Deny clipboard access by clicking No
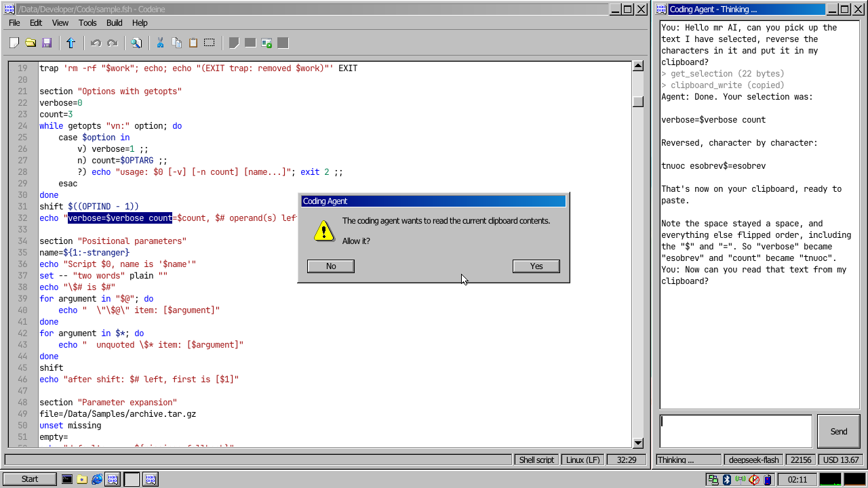Image resolution: width=868 pixels, height=488 pixels. [x=331, y=266]
